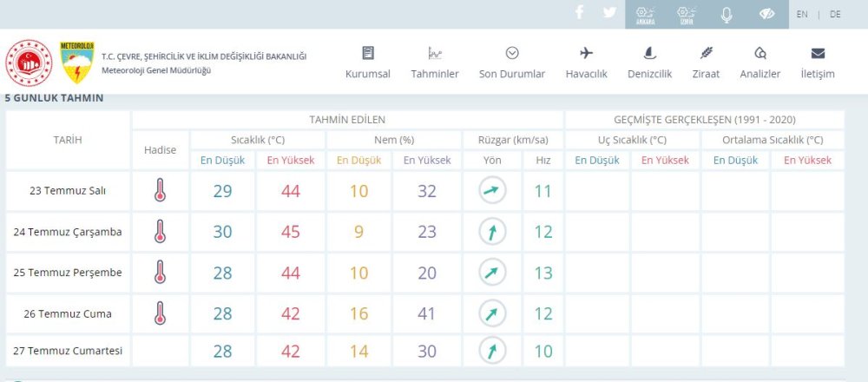Click the thermometer icon for 23 Temmuz Salı
Screen dimensions: 868x382
(160, 191)
